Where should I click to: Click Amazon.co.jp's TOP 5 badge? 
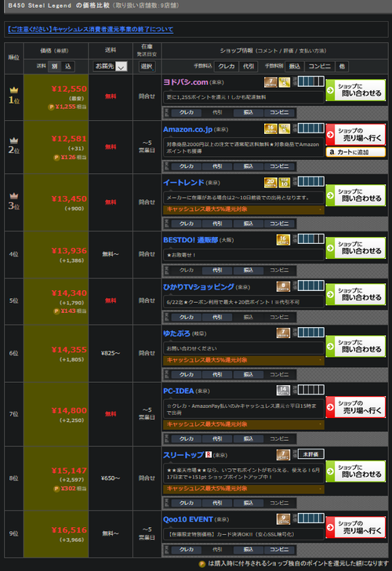pos(285,129)
